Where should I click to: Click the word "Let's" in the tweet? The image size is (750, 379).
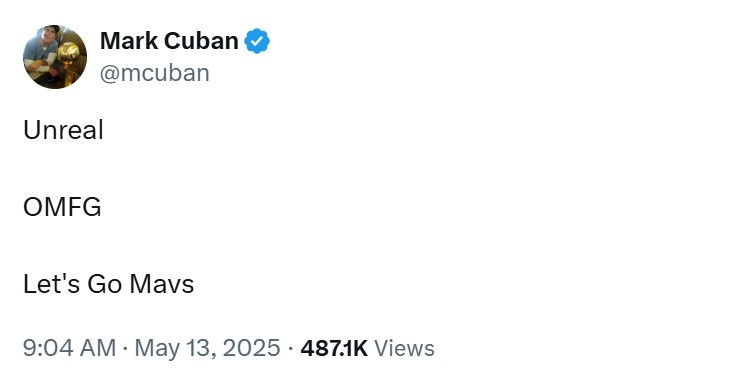tap(52, 284)
